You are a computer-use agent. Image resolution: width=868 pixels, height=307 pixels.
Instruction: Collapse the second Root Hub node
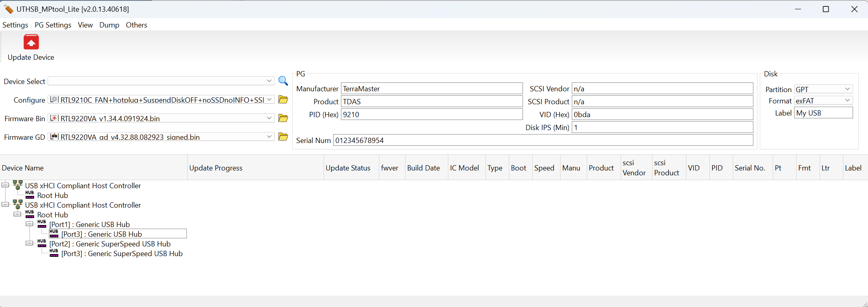17,214
